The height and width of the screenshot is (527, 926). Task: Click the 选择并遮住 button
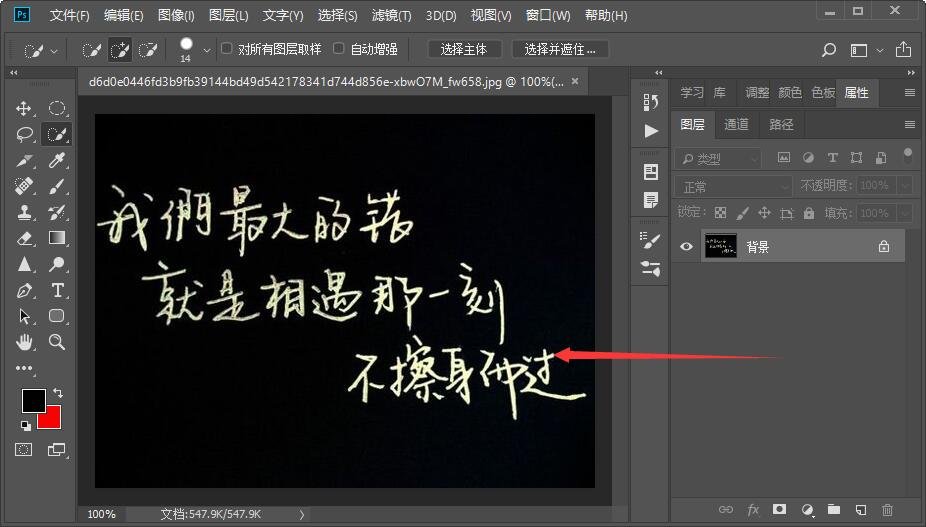coord(559,50)
